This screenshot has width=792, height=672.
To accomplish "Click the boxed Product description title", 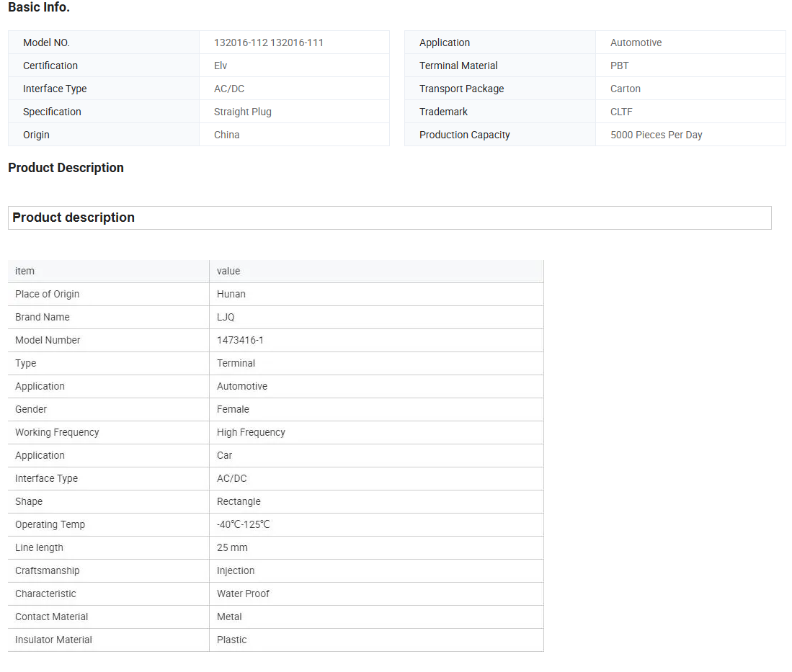I will point(74,218).
